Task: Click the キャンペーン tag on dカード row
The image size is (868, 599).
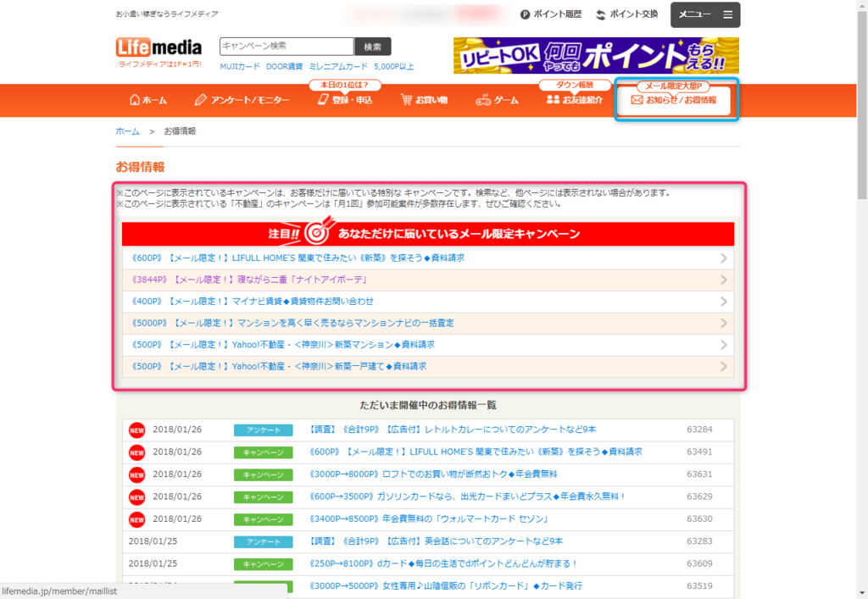Action: (263, 564)
